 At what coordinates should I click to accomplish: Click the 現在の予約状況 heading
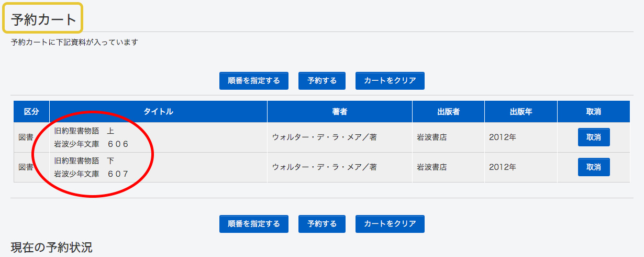(x=51, y=247)
